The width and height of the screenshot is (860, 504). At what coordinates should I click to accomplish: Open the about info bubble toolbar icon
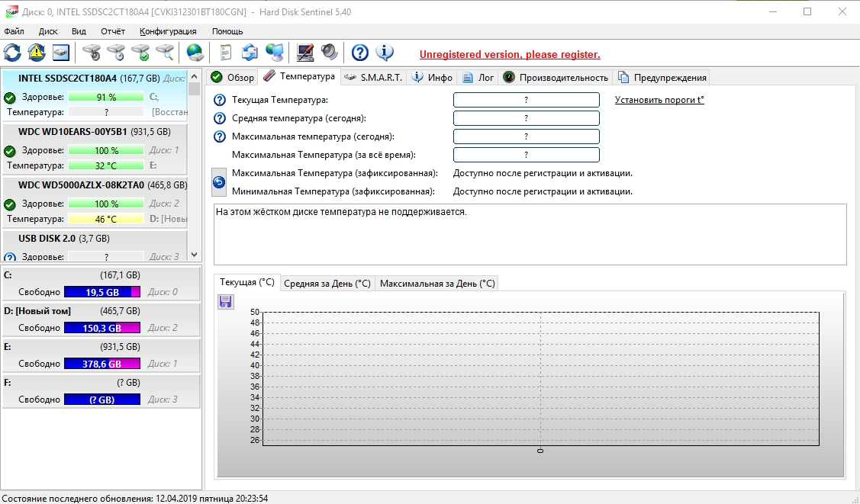tap(385, 53)
